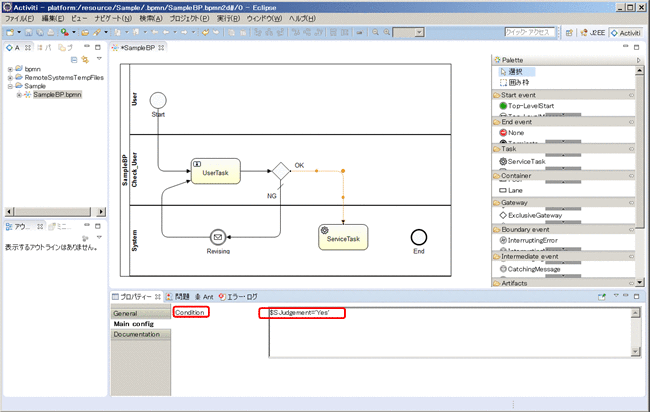Open the Documentation properties tab
The height and width of the screenshot is (414, 652).
[140, 335]
